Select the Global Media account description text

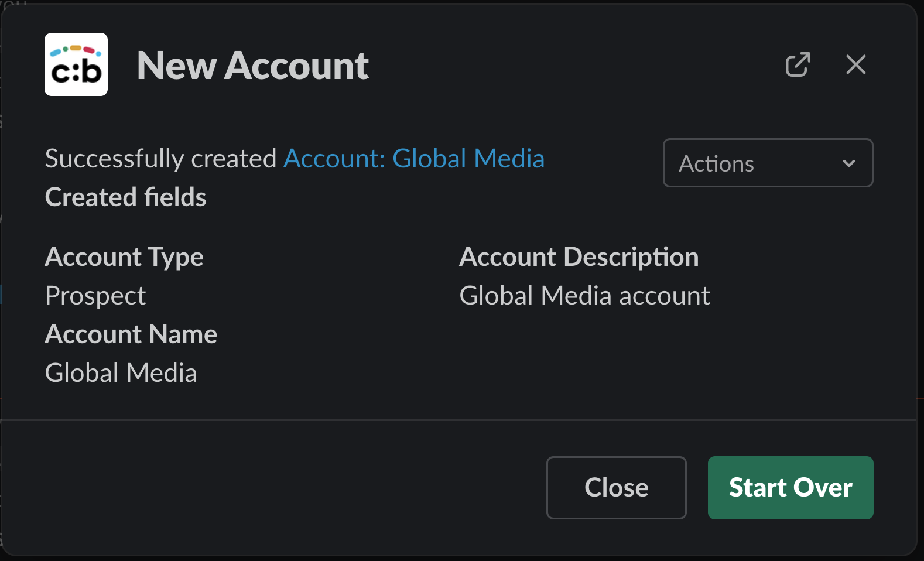(584, 296)
